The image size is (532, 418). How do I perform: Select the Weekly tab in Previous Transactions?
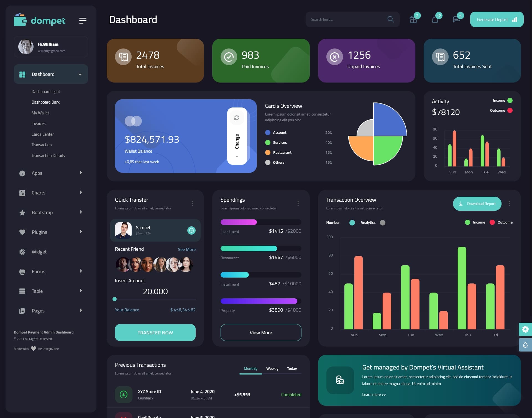(x=272, y=368)
